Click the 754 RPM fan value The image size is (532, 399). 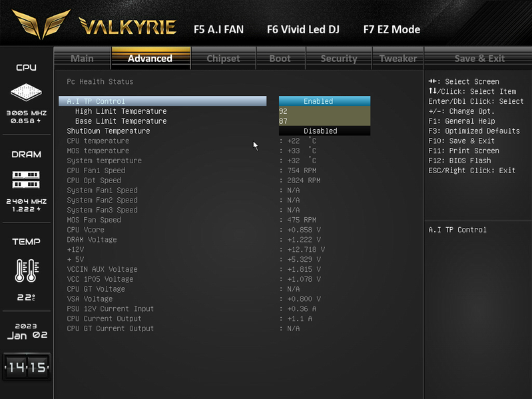click(302, 171)
